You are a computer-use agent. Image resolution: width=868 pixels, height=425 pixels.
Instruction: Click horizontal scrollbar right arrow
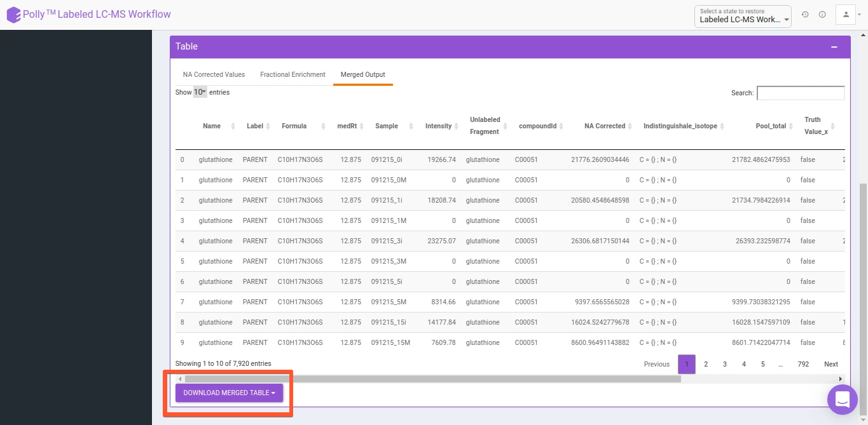tap(841, 379)
